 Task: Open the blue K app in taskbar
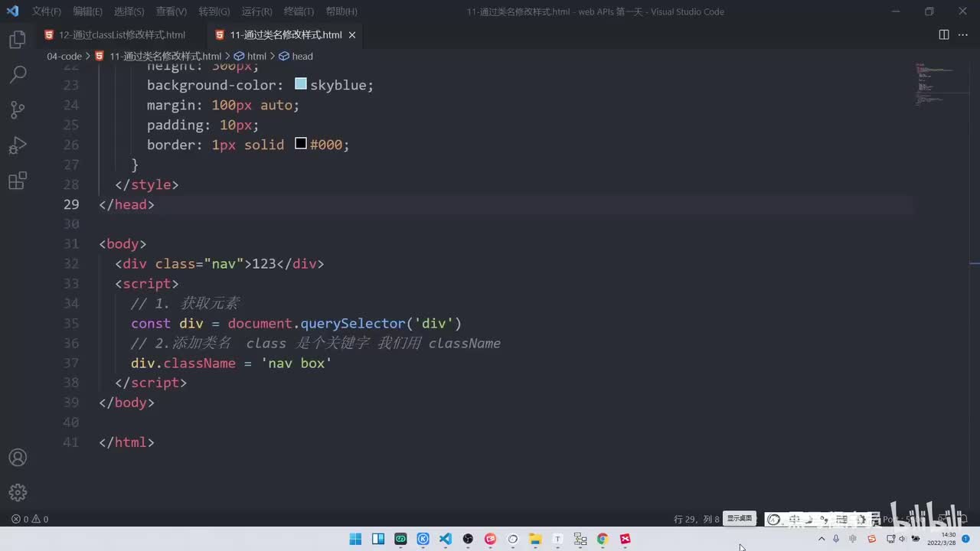coord(423,539)
